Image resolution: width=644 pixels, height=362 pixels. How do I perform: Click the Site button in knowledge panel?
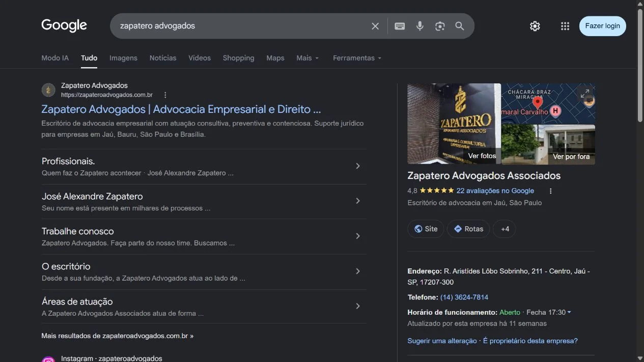point(426,229)
